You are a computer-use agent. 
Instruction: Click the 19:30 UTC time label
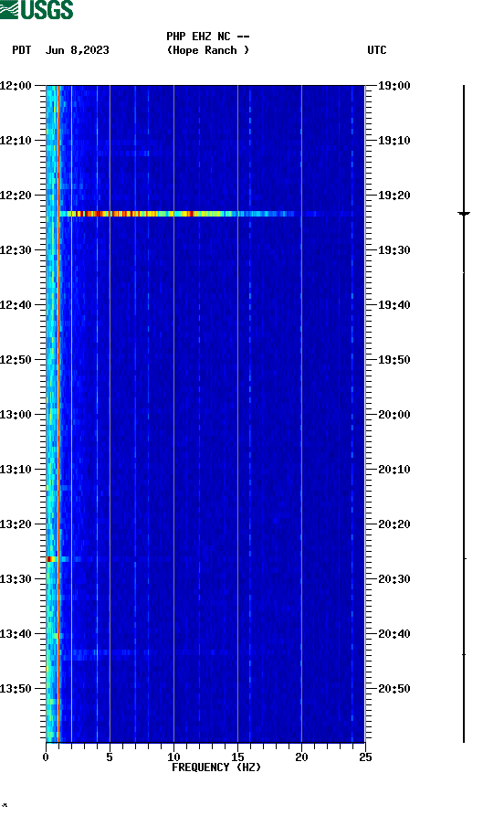[x=394, y=250]
